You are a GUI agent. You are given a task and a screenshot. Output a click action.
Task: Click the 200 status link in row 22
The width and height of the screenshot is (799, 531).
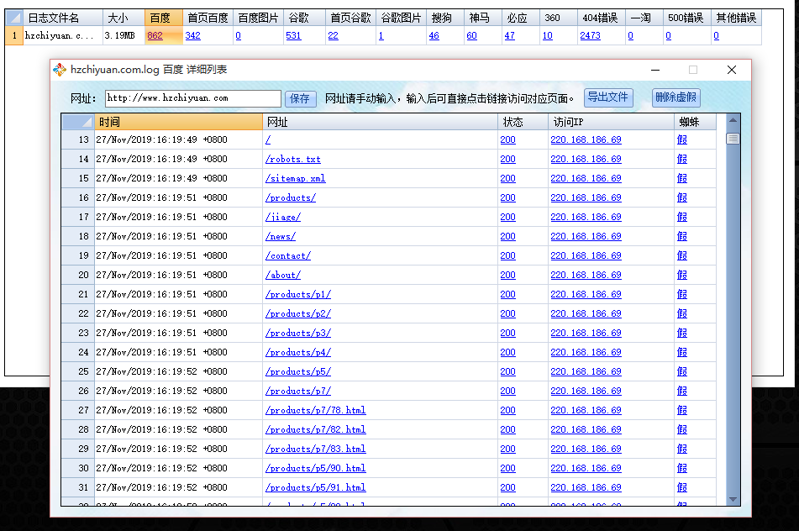point(508,314)
